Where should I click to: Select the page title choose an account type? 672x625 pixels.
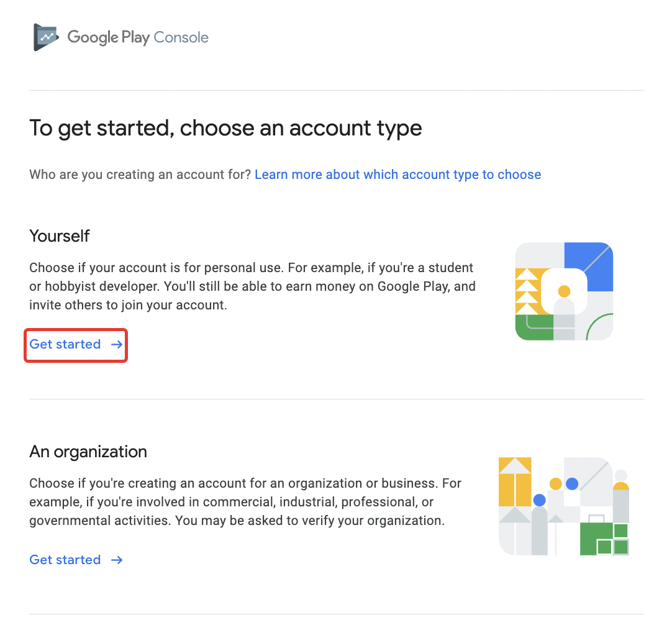(x=225, y=128)
